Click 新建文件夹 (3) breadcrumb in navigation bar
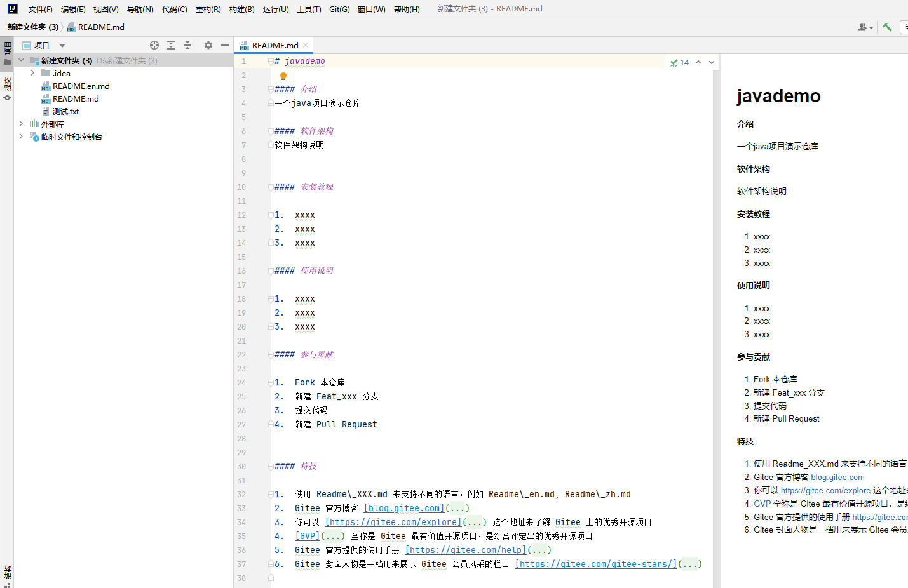This screenshot has height=588, width=908. (33, 27)
